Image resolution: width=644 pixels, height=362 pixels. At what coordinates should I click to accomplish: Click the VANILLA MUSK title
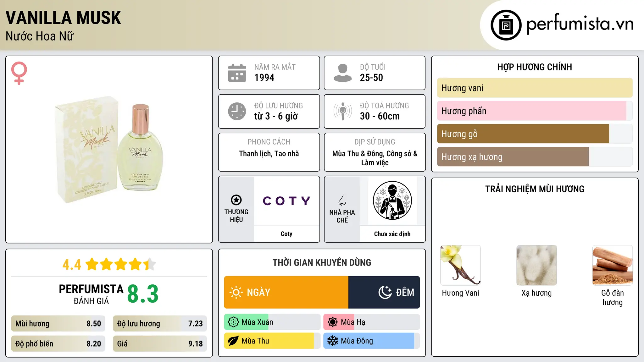click(x=63, y=18)
